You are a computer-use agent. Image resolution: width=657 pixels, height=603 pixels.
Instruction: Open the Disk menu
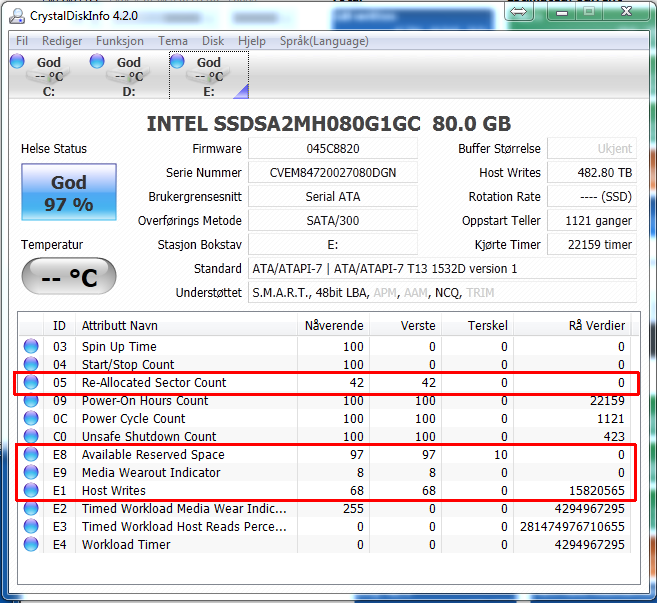pos(213,41)
